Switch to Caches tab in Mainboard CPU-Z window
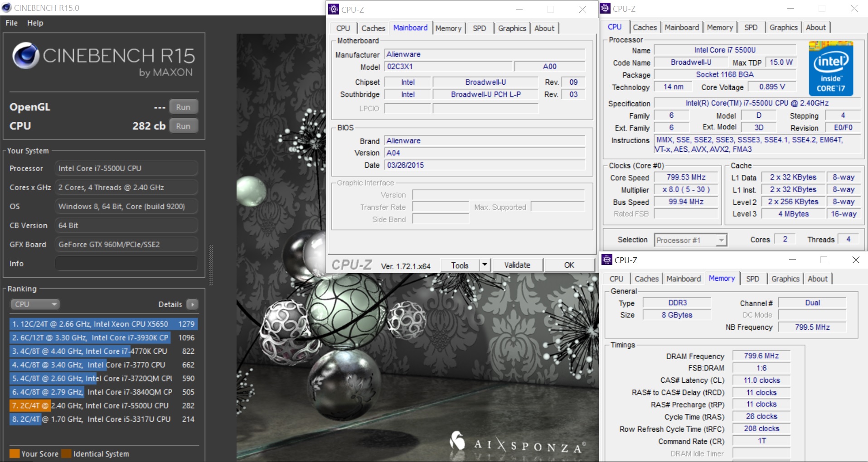Screen dimensions: 868x462 click(x=373, y=28)
